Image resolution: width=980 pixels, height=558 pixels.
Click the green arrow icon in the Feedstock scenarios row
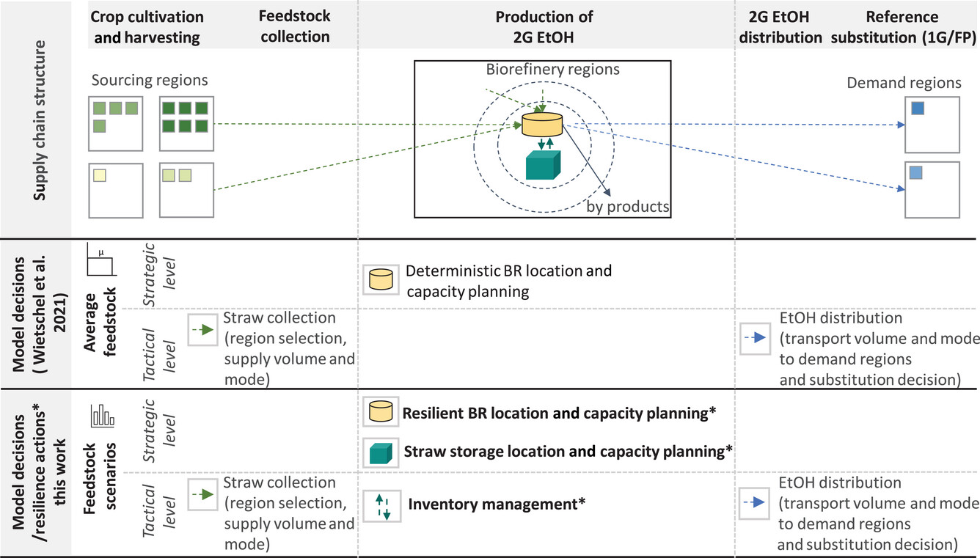(x=201, y=494)
